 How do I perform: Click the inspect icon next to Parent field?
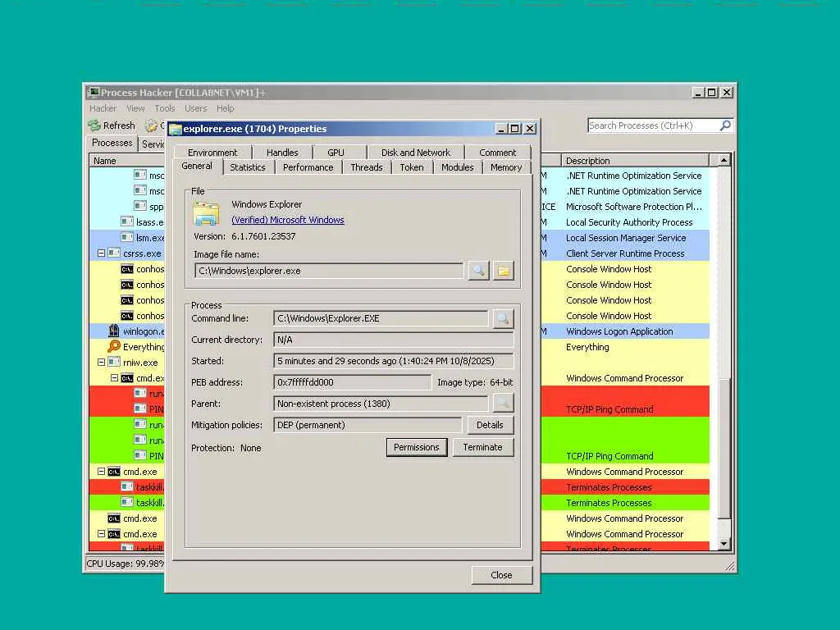point(503,404)
